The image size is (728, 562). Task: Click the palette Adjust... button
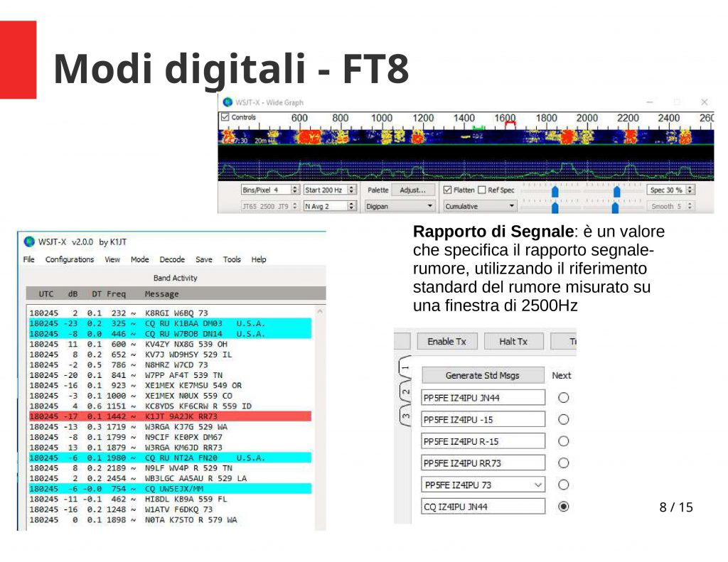click(413, 190)
